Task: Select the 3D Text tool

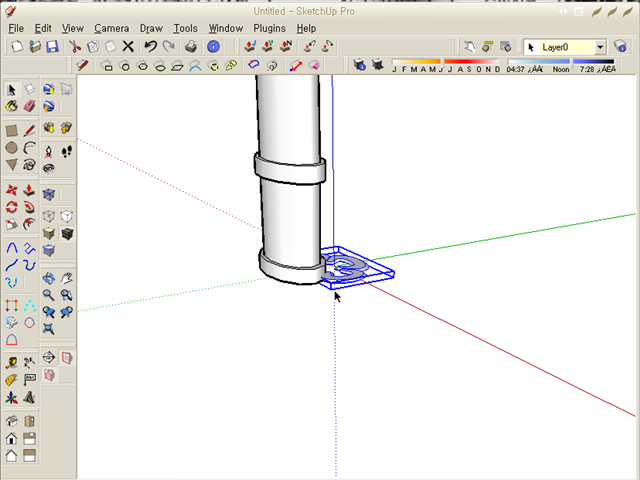Action: coord(29,397)
